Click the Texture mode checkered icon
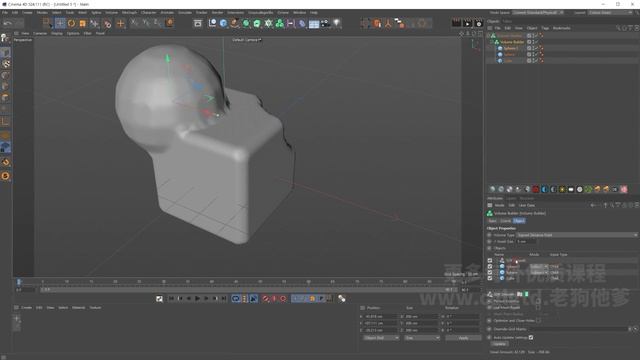 (6, 64)
